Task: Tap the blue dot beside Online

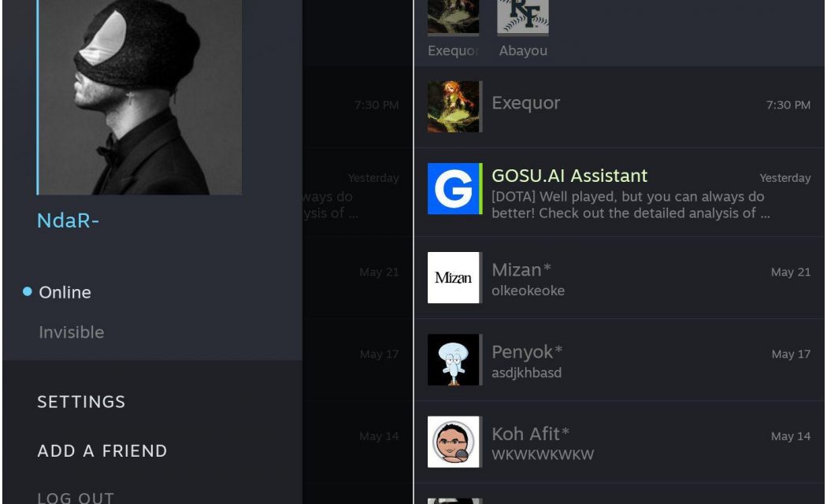Action: (28, 291)
